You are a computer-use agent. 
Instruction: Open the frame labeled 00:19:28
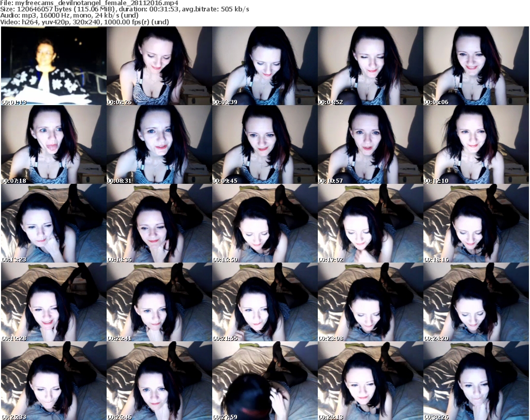(x=54, y=302)
